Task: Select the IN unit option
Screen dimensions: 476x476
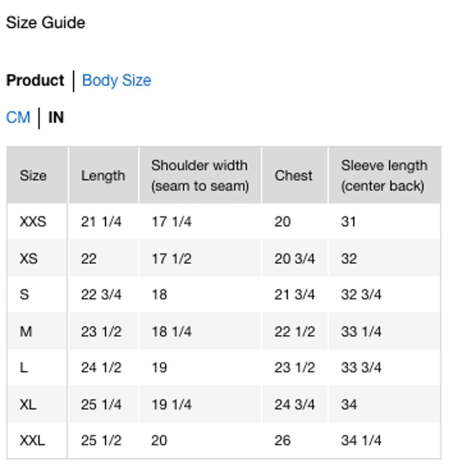Action: [x=56, y=117]
